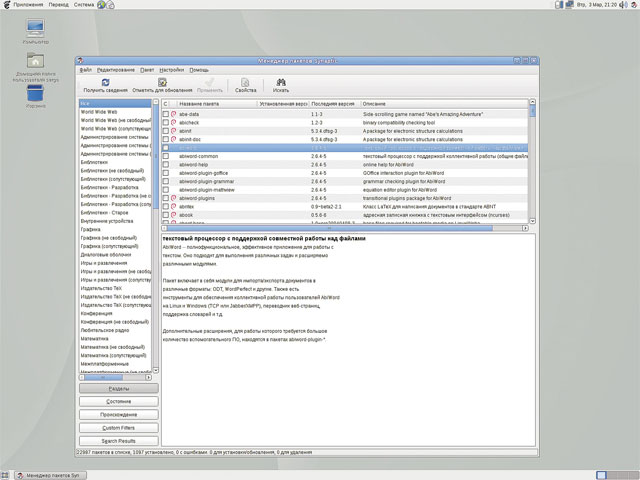Tick the checkbox for abiword-help

tap(166, 164)
